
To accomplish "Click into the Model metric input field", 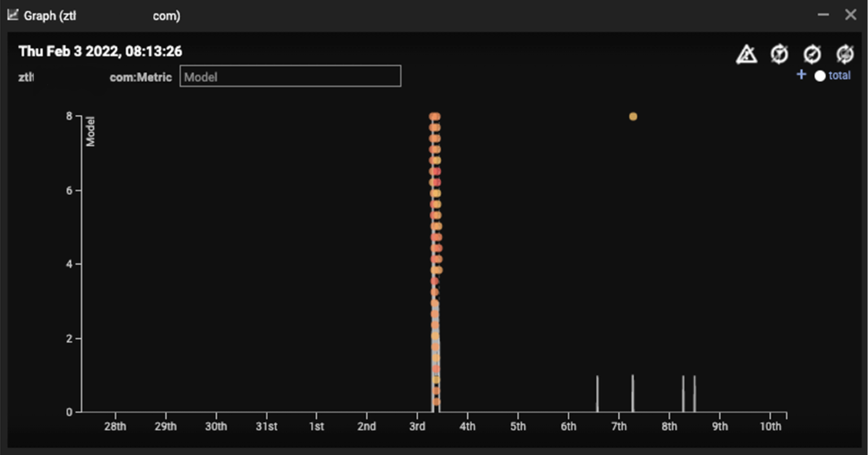I will (x=290, y=77).
